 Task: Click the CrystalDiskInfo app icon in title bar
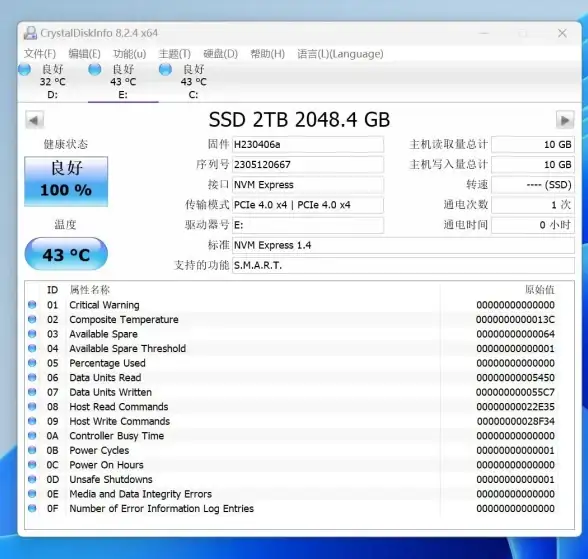coord(30,33)
